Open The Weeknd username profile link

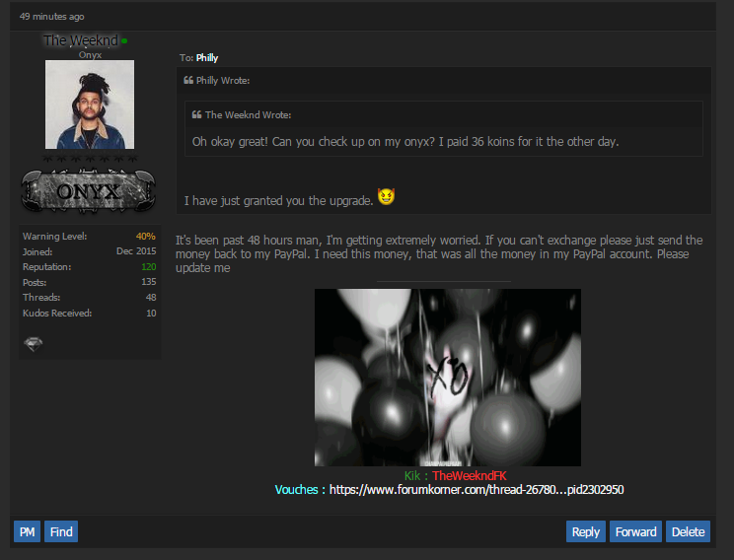point(81,40)
